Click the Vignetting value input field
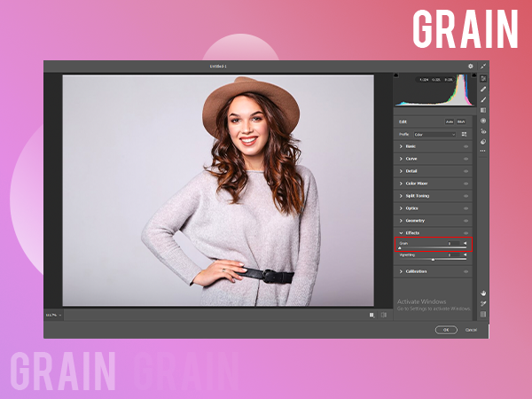 454,254
